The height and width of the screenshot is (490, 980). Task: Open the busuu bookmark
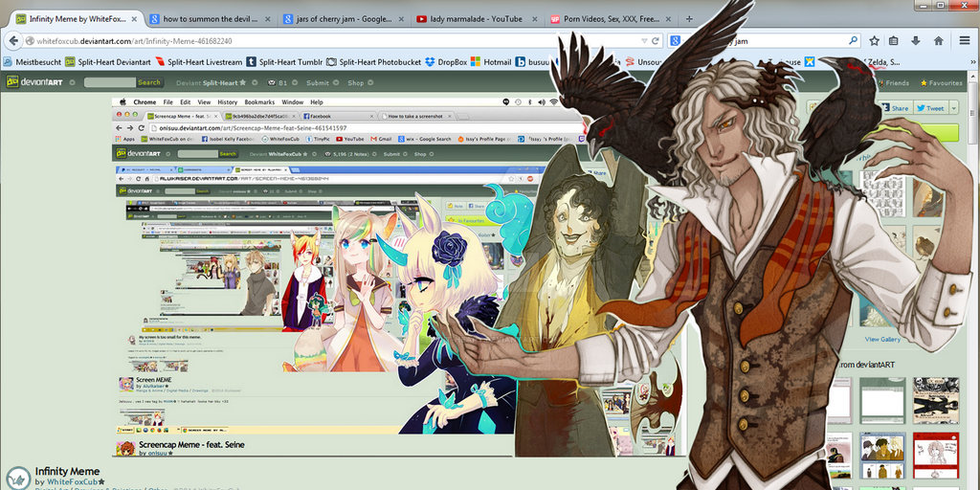click(530, 62)
